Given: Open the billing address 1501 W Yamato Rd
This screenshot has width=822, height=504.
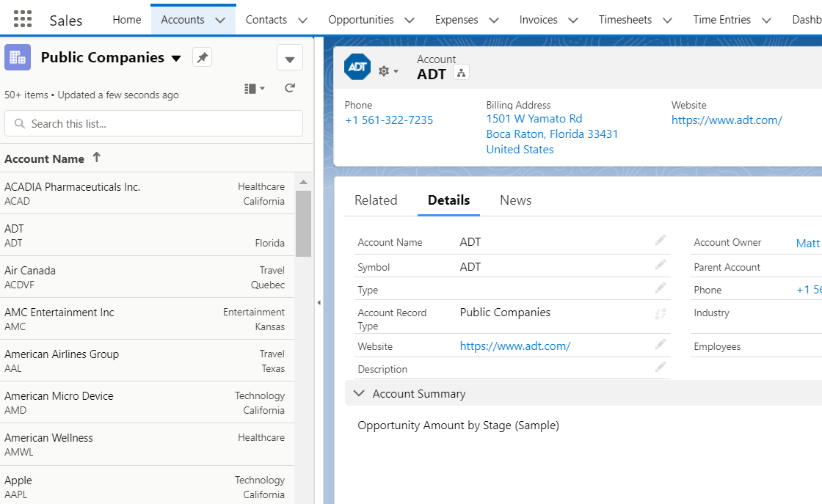Looking at the screenshot, I should (x=552, y=134).
